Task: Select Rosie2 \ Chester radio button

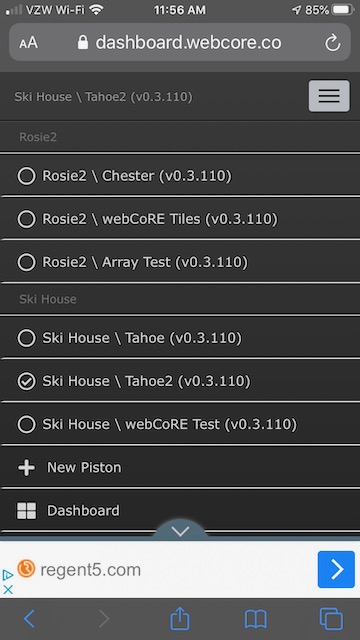Action: click(27, 176)
